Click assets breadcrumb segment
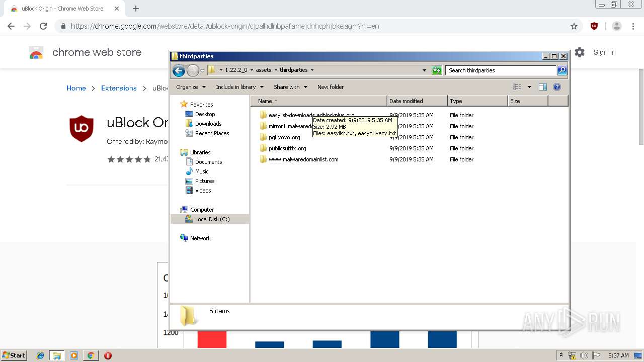This screenshot has width=644, height=362. tap(264, 70)
